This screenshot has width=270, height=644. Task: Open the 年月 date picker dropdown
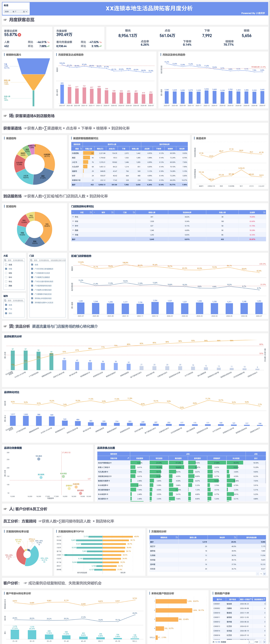[x=16, y=11]
